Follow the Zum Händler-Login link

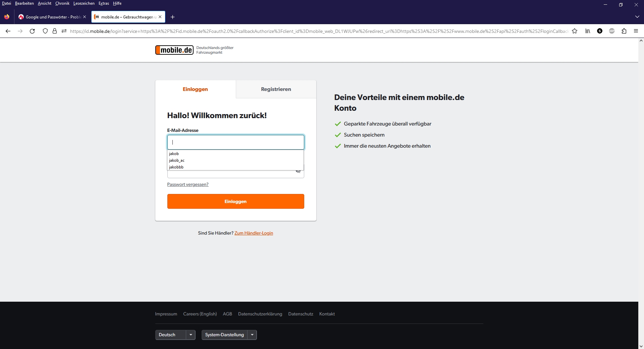pyautogui.click(x=254, y=233)
